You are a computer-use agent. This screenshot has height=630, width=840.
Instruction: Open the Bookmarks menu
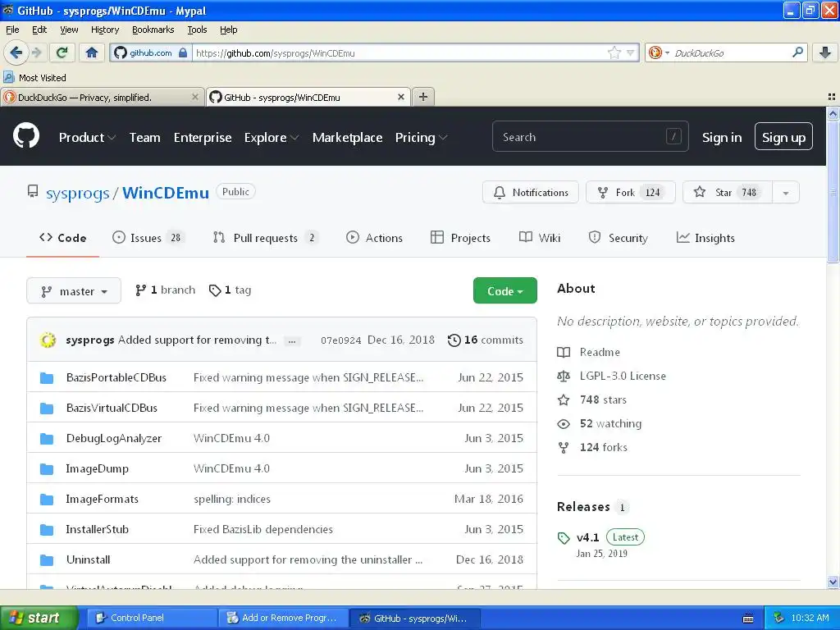click(x=153, y=30)
